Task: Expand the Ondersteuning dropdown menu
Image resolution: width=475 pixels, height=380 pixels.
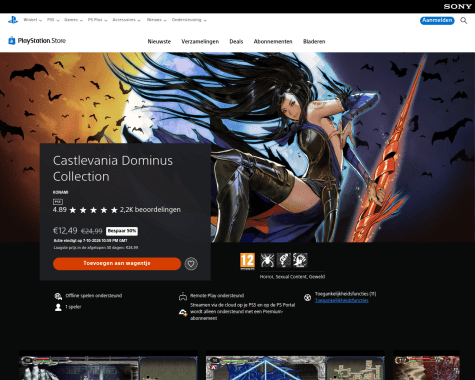Action: coord(189,20)
